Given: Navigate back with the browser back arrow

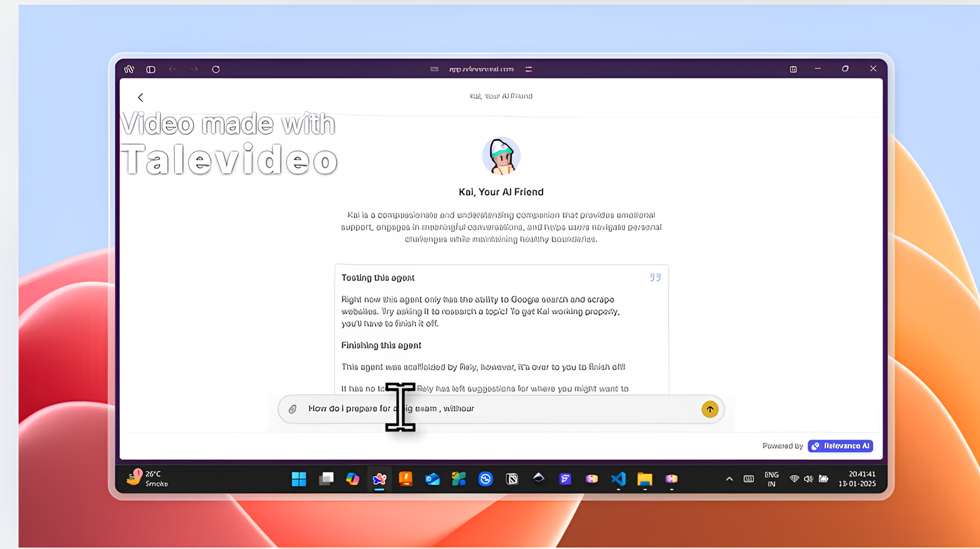Looking at the screenshot, I should [x=172, y=69].
